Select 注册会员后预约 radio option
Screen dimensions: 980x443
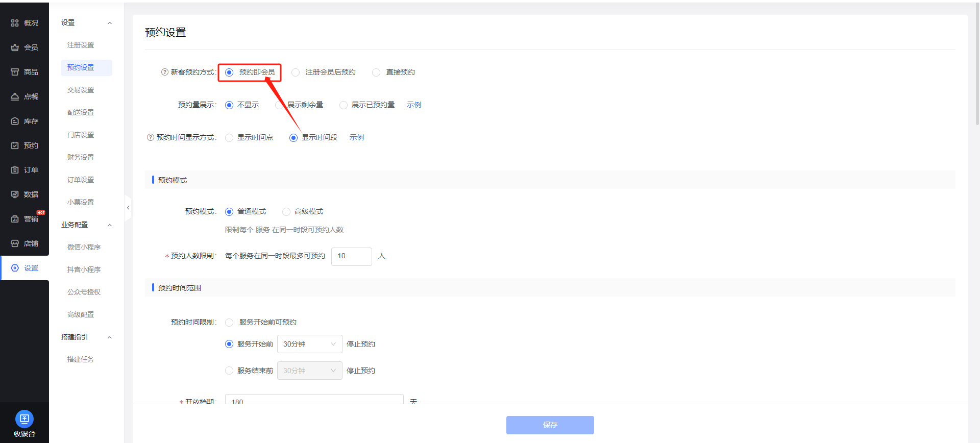click(x=296, y=72)
